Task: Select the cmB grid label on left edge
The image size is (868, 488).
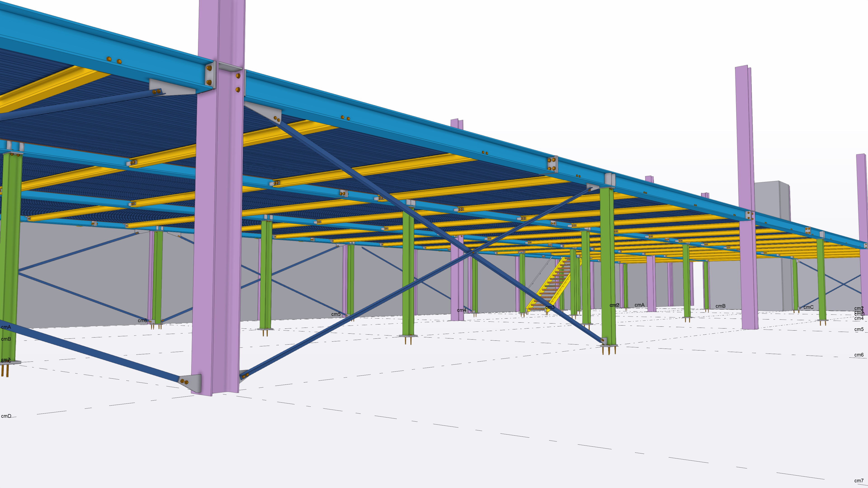Action: tap(6, 339)
